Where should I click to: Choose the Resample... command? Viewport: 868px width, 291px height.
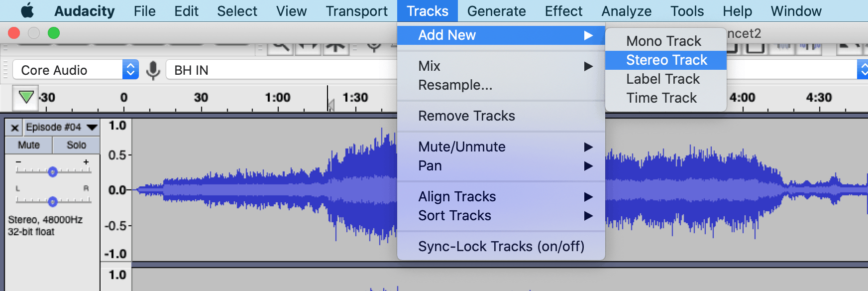pyautogui.click(x=454, y=85)
